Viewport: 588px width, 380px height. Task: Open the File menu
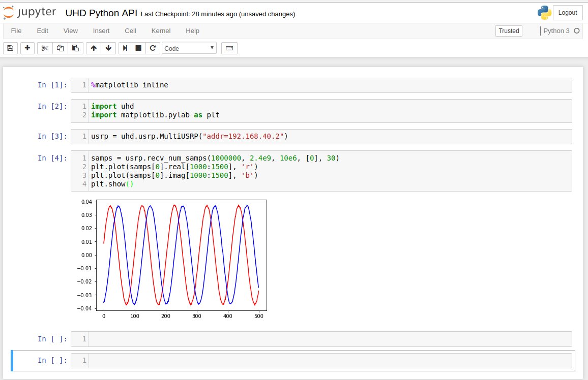[x=16, y=30]
